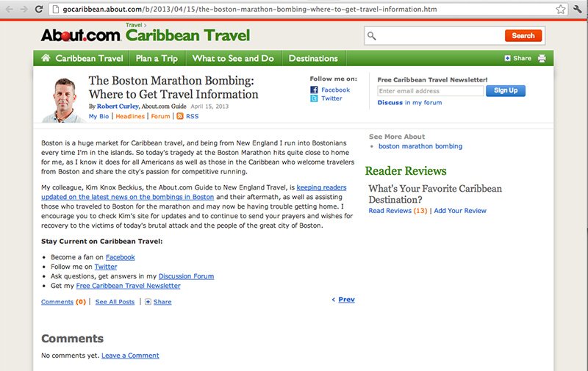
Task: Bookmark page using star icon
Action: [561, 10]
